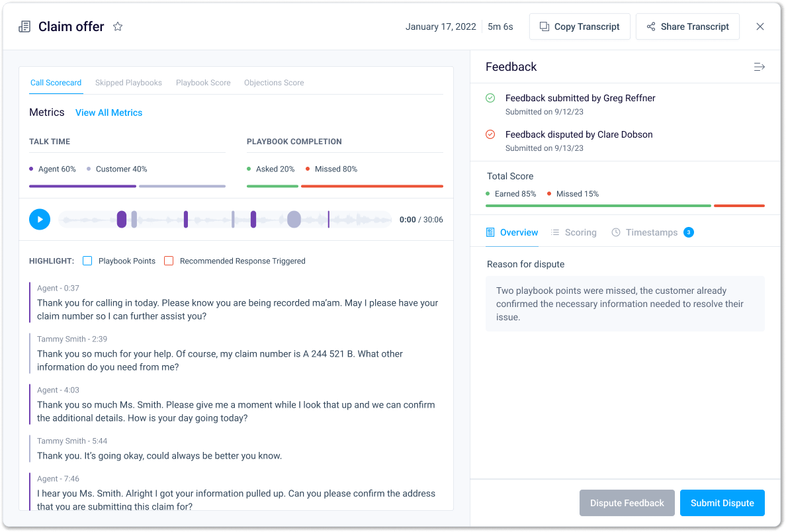Switch to the Call Scorecard tab

(x=56, y=83)
